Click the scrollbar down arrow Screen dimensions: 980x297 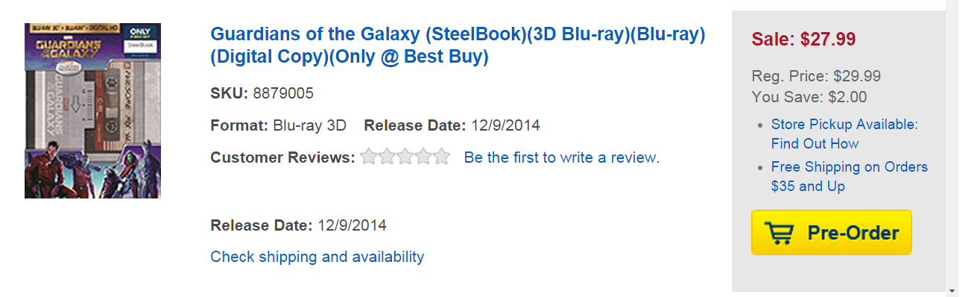[x=952, y=290]
